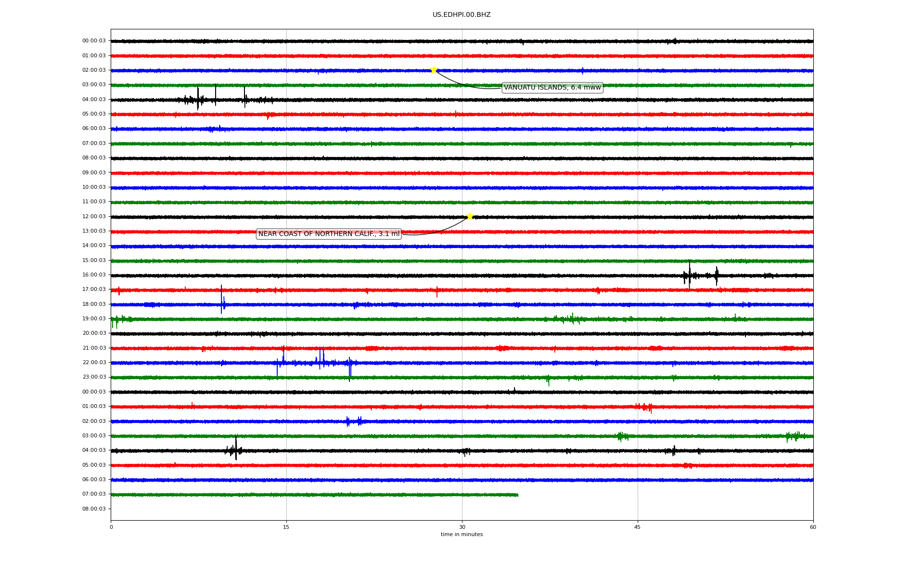
Task: Click the 19:00:03 row time label
Action: (x=94, y=319)
